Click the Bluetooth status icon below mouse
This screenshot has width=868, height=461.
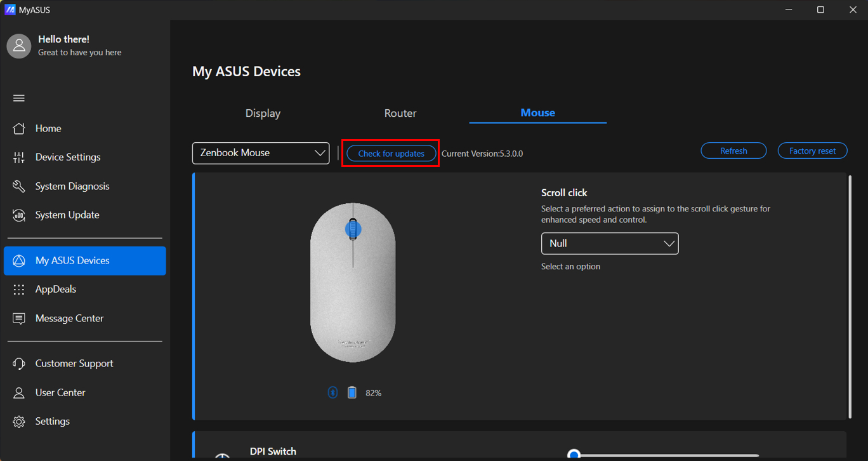(x=332, y=393)
